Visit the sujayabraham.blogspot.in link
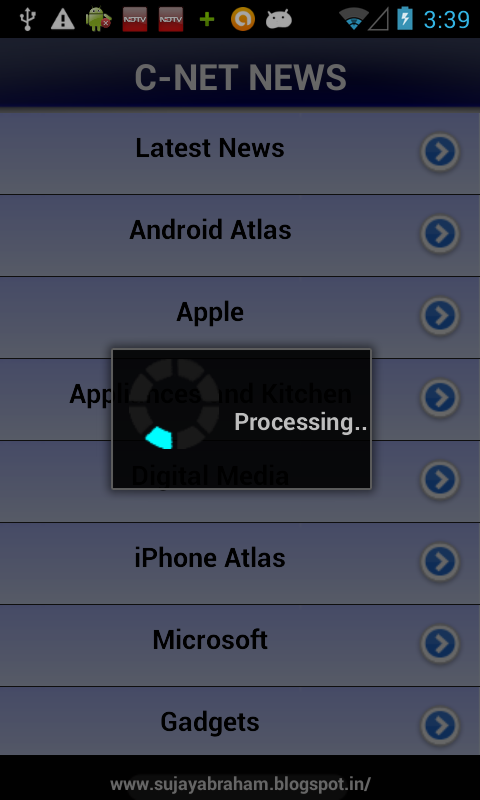 tap(240, 783)
